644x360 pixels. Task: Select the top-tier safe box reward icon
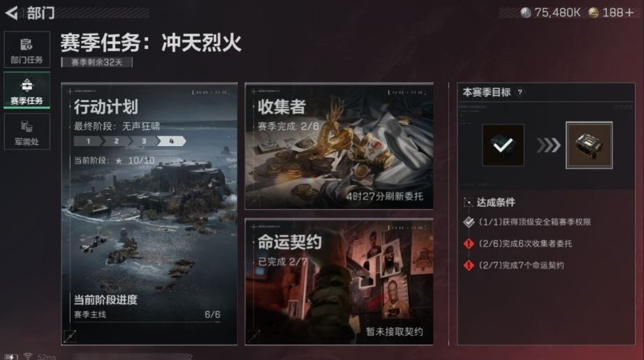tap(589, 145)
